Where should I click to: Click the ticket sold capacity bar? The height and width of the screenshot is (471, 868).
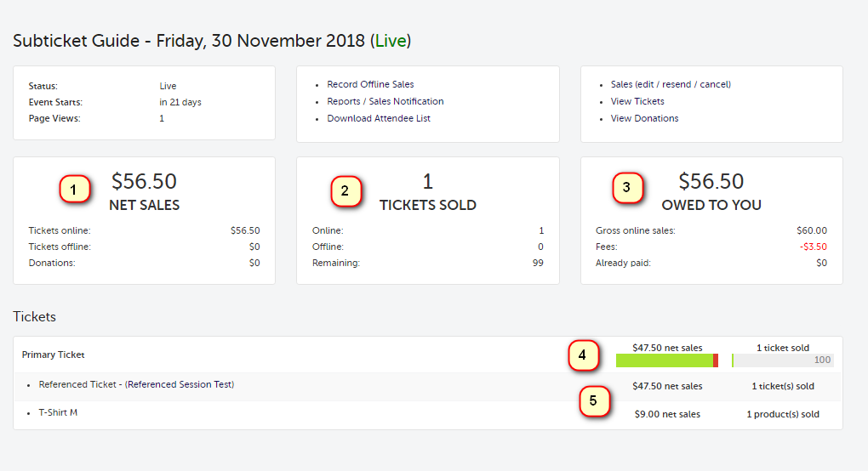click(783, 360)
